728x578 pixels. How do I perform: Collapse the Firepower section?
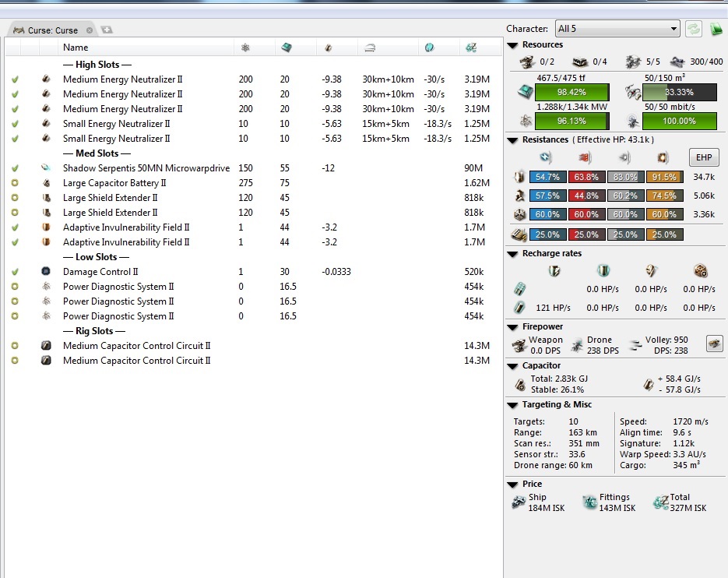pyautogui.click(x=512, y=328)
